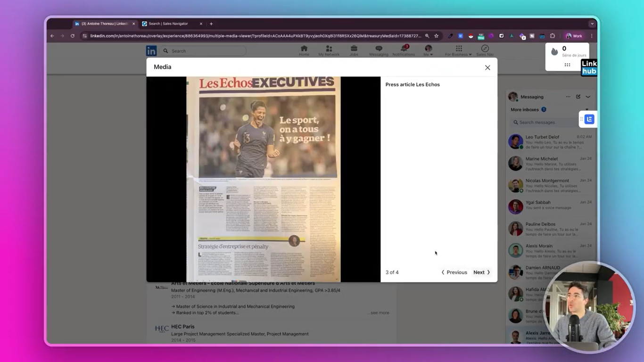Image resolution: width=644 pixels, height=362 pixels.
Task: Open Marine Michelet conversation
Action: click(551, 164)
